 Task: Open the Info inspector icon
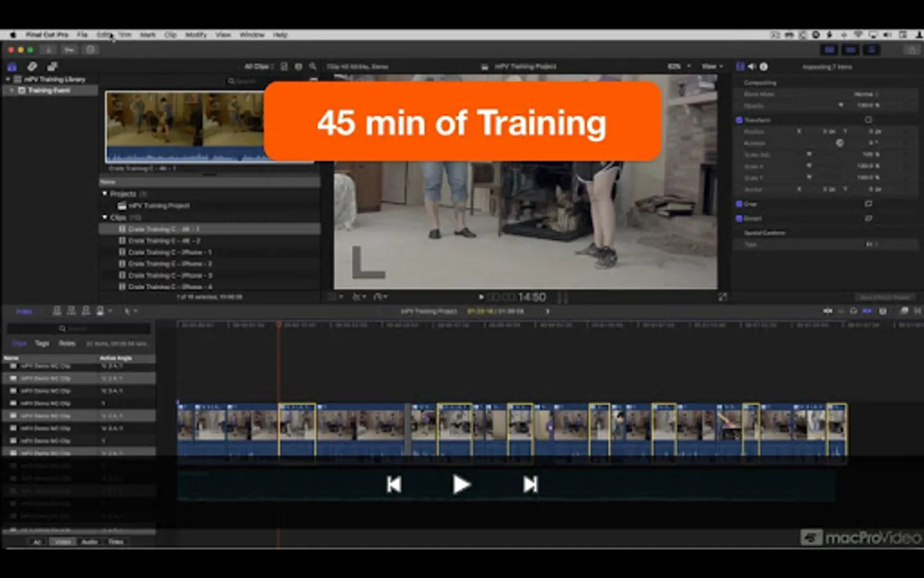click(764, 66)
